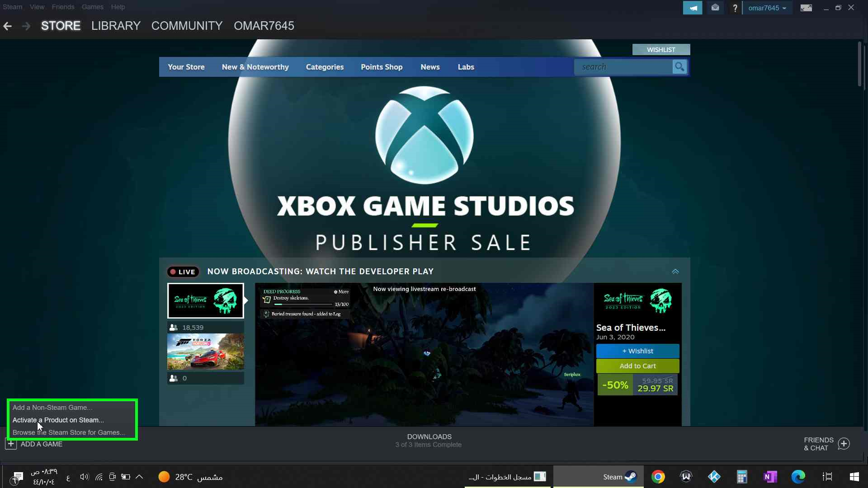
Task: Open the announcements megaphone icon
Action: [692, 8]
